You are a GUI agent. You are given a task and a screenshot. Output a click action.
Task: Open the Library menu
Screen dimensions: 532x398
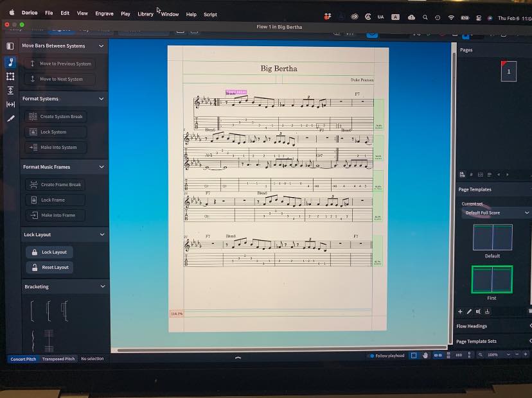tap(145, 14)
